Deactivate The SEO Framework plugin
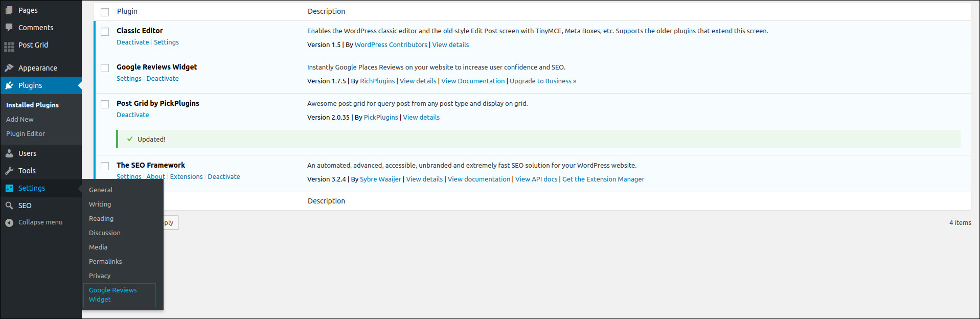Viewport: 980px width, 319px height. [x=224, y=177]
